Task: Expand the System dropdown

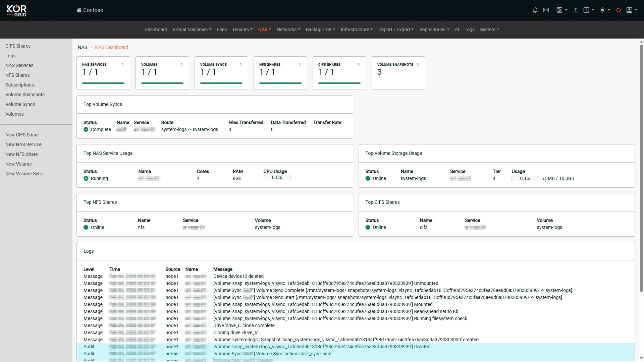Action: click(489, 29)
